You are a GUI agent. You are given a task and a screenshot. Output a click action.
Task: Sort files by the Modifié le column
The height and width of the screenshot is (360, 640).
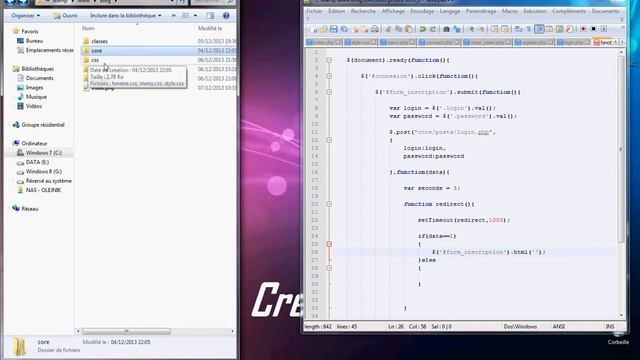point(210,28)
